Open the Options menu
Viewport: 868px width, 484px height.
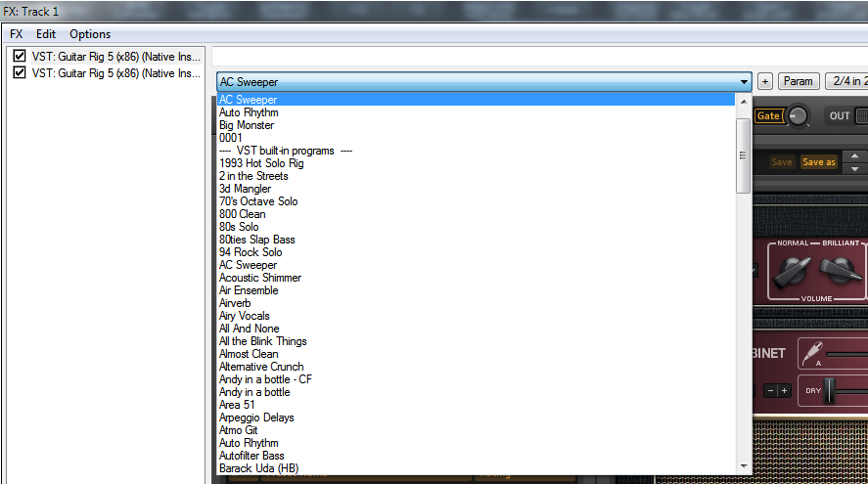click(x=90, y=34)
